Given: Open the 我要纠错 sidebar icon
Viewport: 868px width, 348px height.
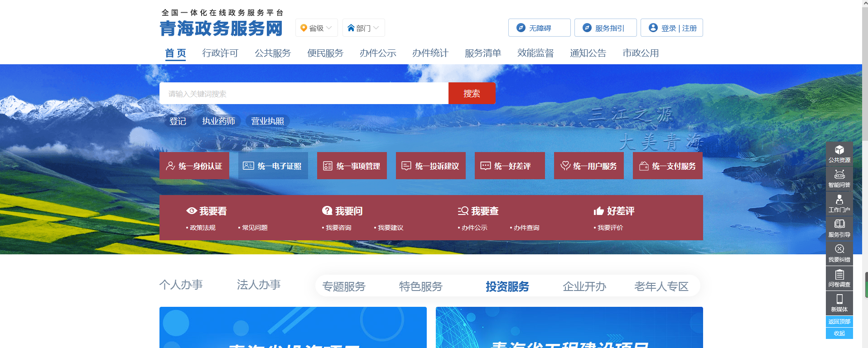Looking at the screenshot, I should [839, 253].
